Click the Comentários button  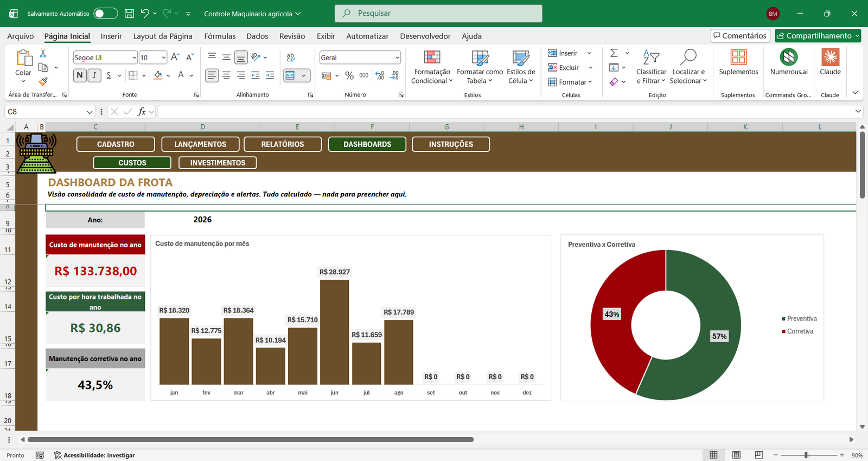741,36
